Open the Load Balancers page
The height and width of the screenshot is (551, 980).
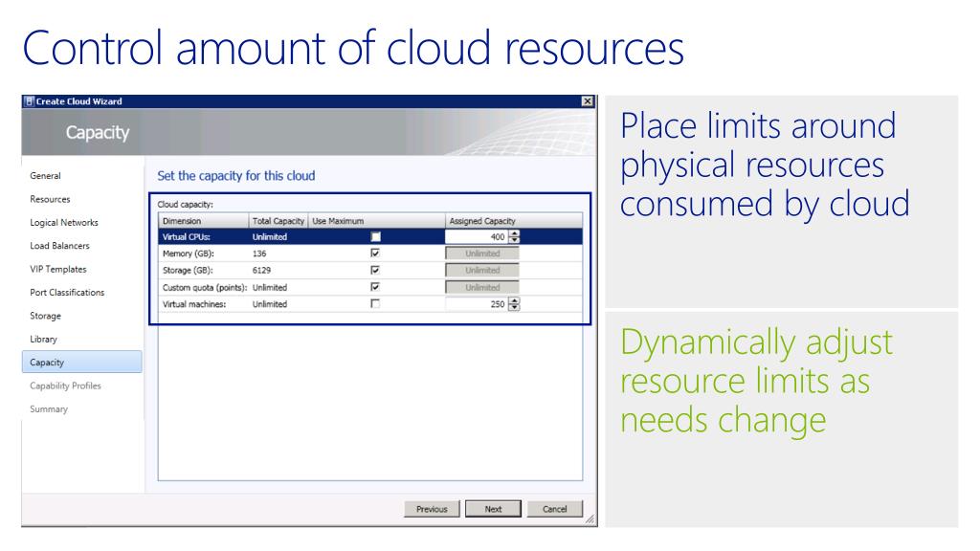pos(59,246)
